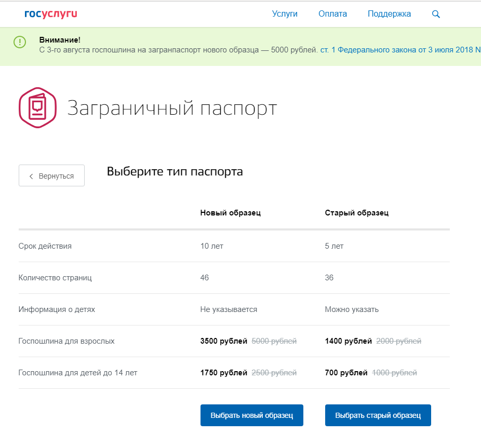Select the 3500 рублей adult fee
The width and height of the screenshot is (481, 448).
tap(223, 341)
